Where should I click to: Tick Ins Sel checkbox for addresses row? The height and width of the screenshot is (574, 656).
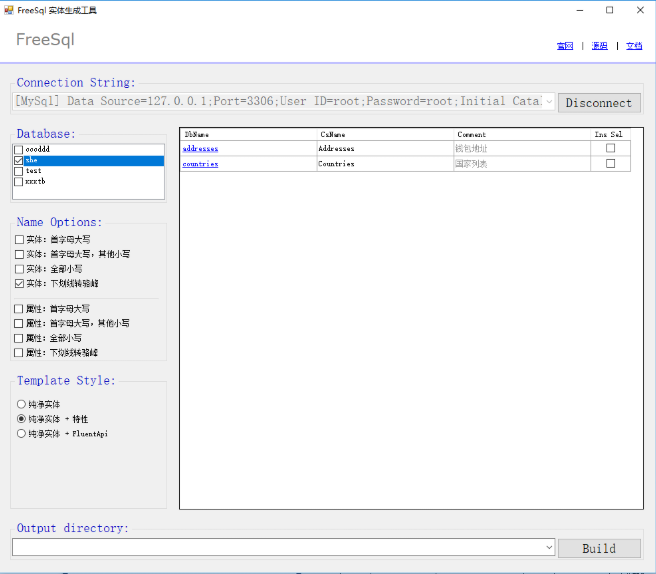tap(610, 148)
